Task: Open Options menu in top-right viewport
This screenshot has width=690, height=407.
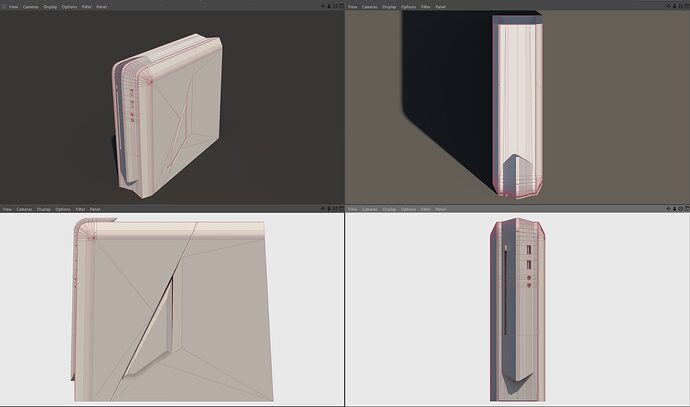Action: [x=408, y=7]
